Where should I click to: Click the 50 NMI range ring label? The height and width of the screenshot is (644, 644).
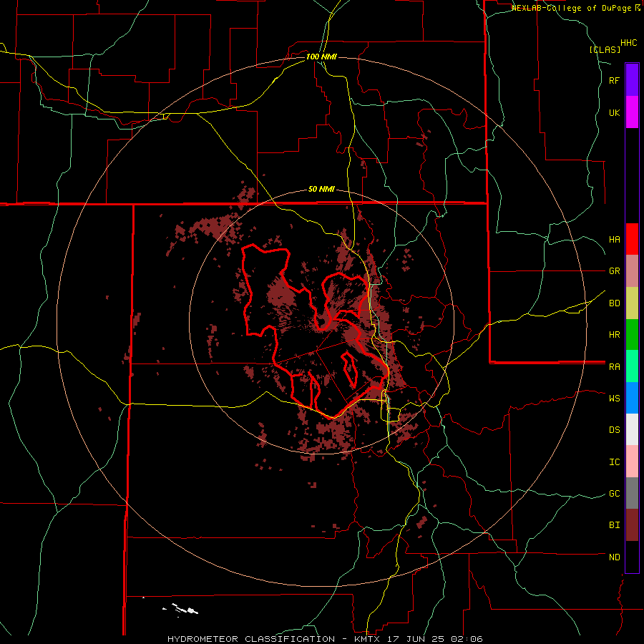coord(321,190)
